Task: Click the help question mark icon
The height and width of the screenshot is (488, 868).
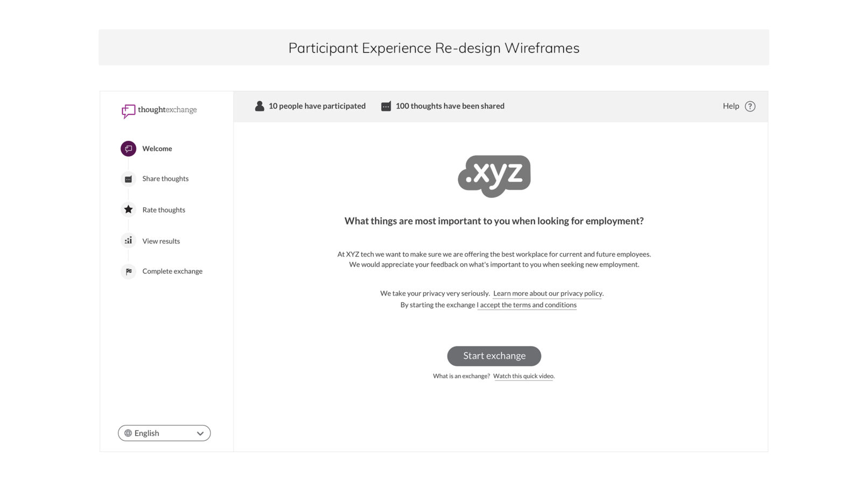Action: 750,107
